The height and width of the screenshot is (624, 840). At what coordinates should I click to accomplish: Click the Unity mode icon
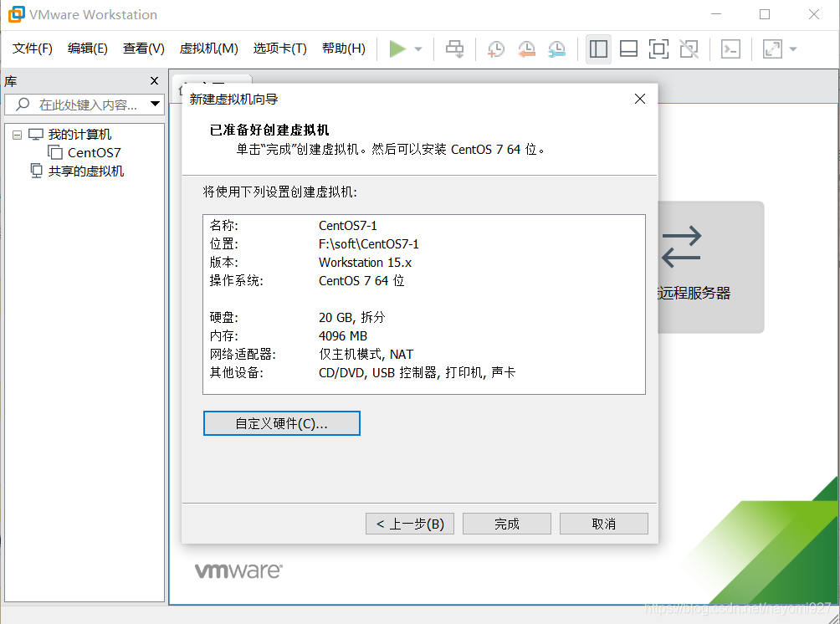click(689, 49)
